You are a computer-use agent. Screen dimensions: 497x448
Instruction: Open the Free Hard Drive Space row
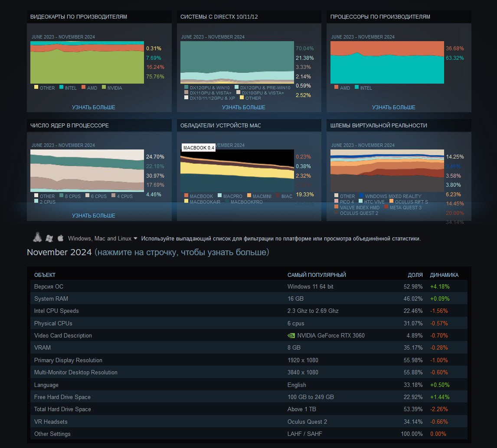pyautogui.click(x=249, y=397)
